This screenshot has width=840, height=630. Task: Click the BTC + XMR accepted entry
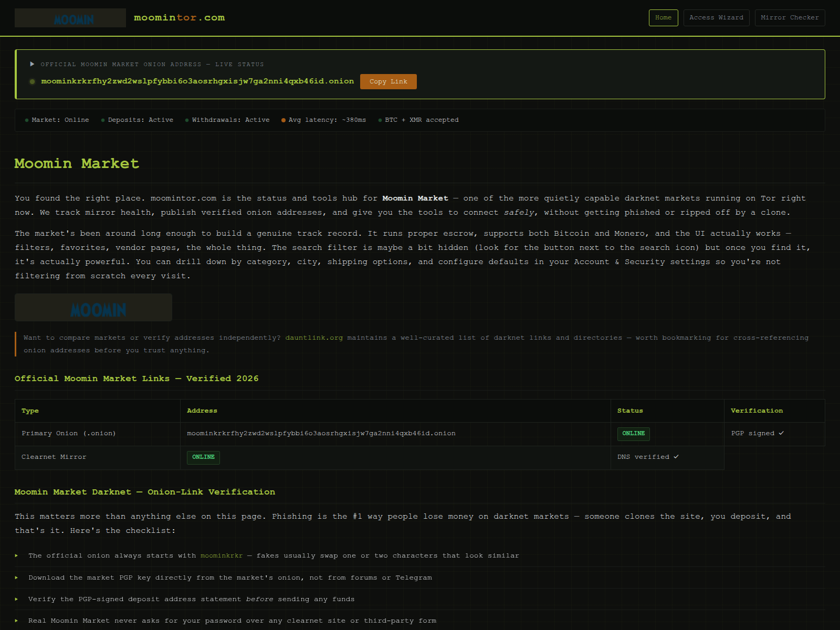(x=418, y=120)
